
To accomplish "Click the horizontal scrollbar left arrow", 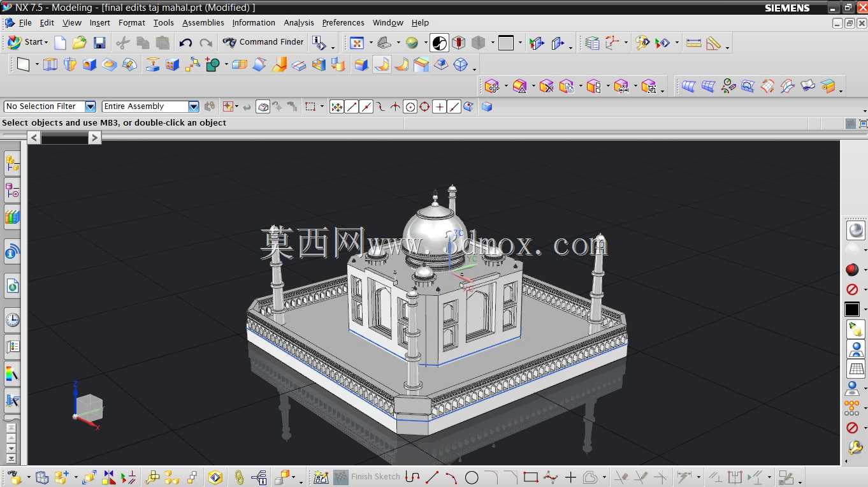I will (34, 138).
